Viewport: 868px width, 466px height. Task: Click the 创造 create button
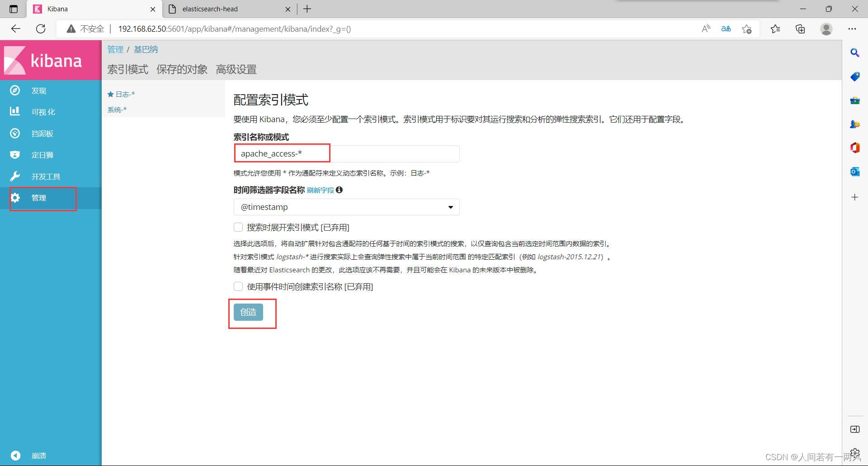248,312
